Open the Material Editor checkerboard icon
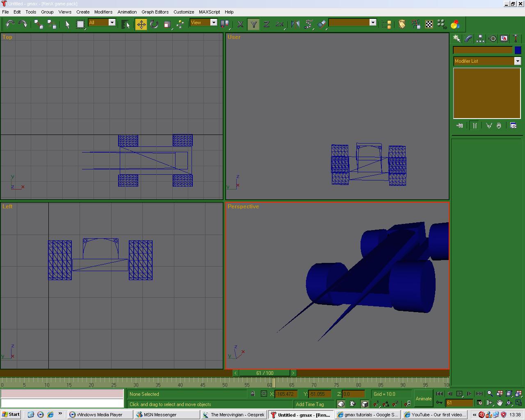525x420 pixels. [x=429, y=24]
